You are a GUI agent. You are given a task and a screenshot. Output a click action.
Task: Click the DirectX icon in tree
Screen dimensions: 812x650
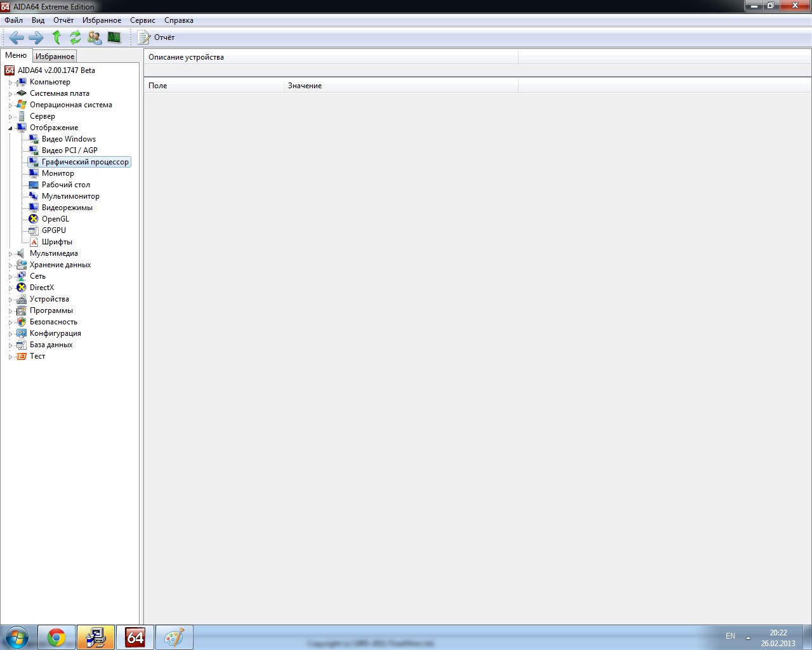(x=22, y=288)
